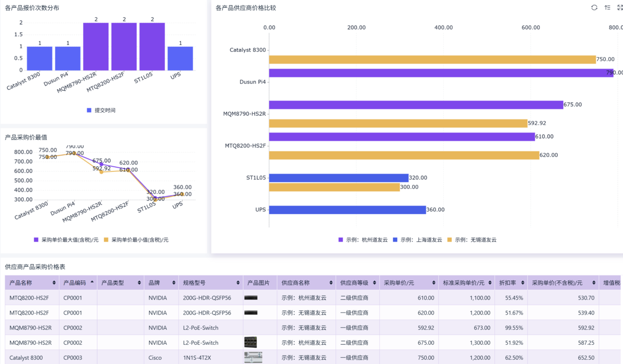Click the 提交时间 legend label

coord(105,110)
